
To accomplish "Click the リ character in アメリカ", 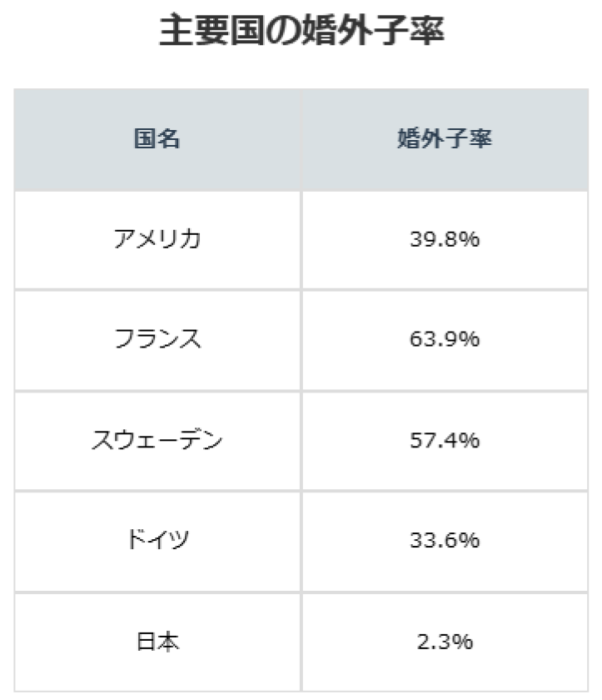I will pyautogui.click(x=168, y=239).
